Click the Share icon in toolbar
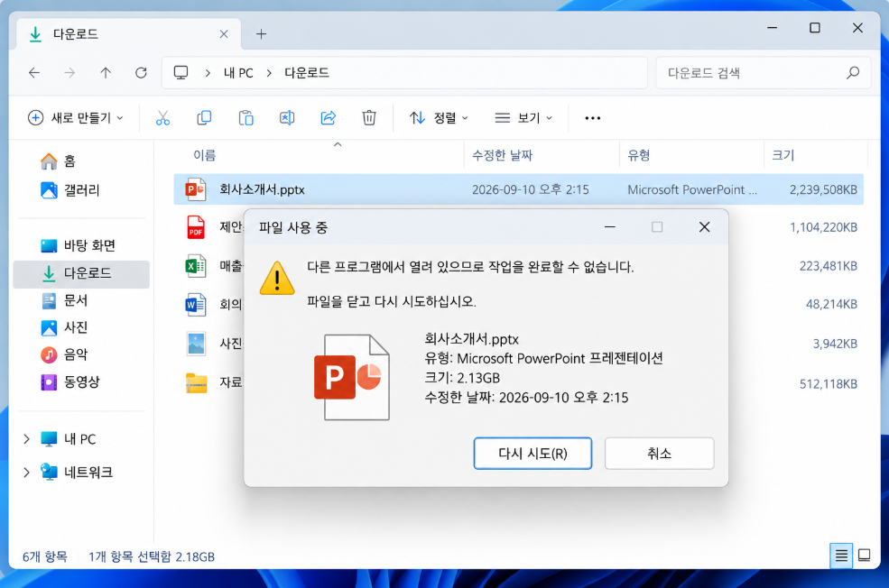Image resolution: width=889 pixels, height=588 pixels. [329, 118]
